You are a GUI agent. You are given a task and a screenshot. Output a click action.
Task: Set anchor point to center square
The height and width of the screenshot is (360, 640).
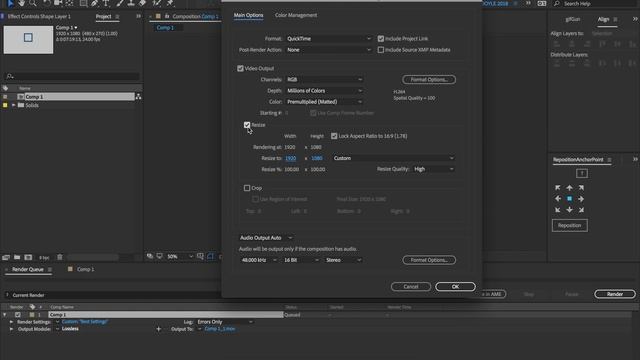(569, 199)
